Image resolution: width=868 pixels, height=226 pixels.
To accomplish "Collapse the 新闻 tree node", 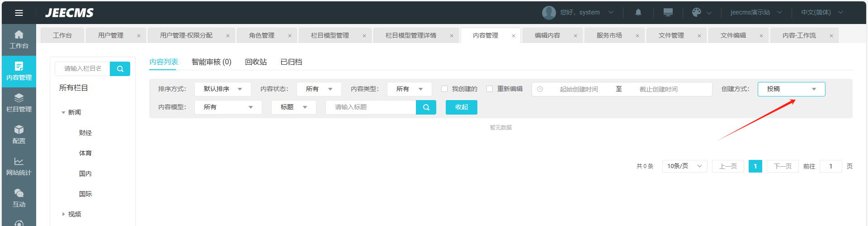I will (63, 112).
